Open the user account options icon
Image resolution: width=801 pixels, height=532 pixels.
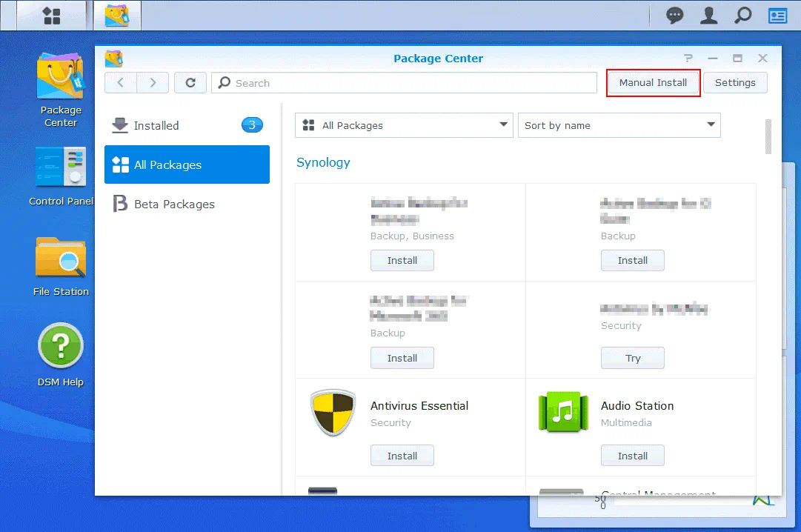click(709, 16)
